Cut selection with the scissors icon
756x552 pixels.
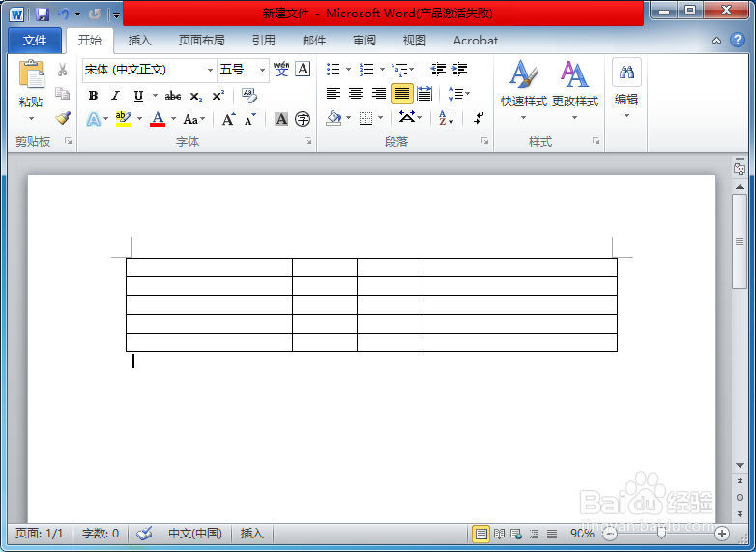click(62, 71)
